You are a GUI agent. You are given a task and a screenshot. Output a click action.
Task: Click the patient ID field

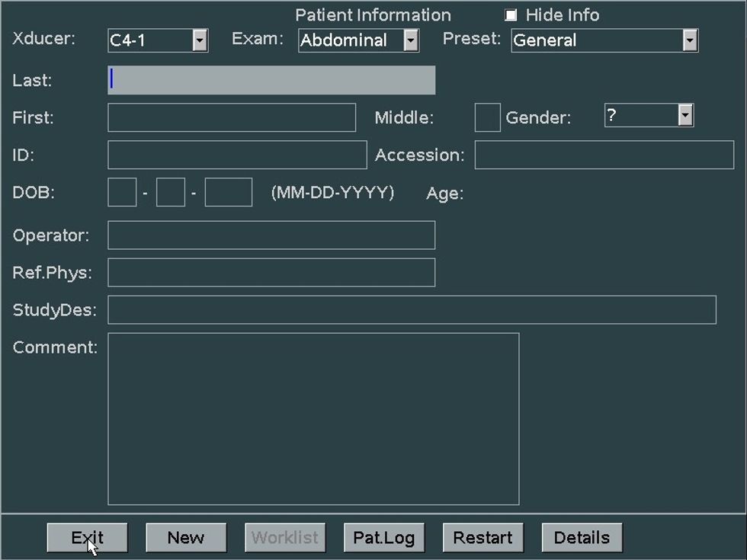pos(237,155)
